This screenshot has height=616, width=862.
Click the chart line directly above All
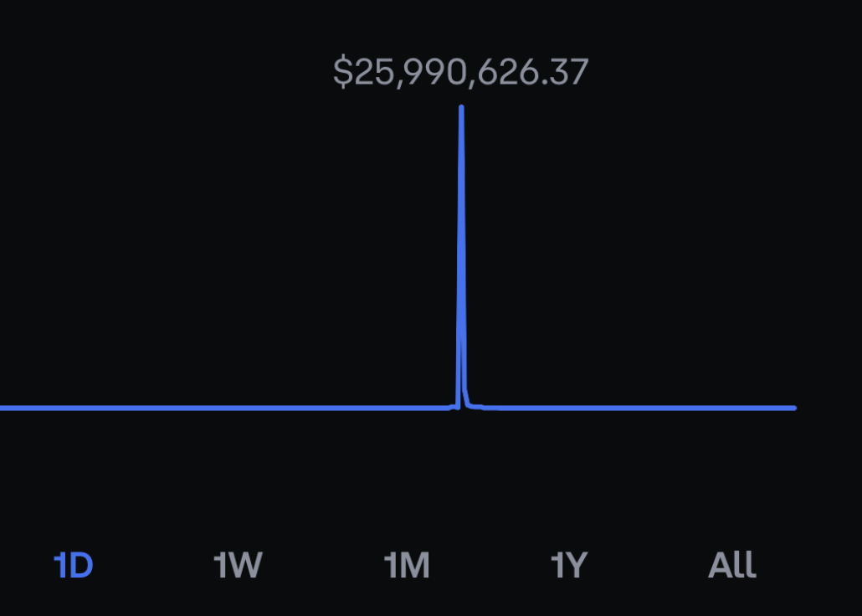732,408
